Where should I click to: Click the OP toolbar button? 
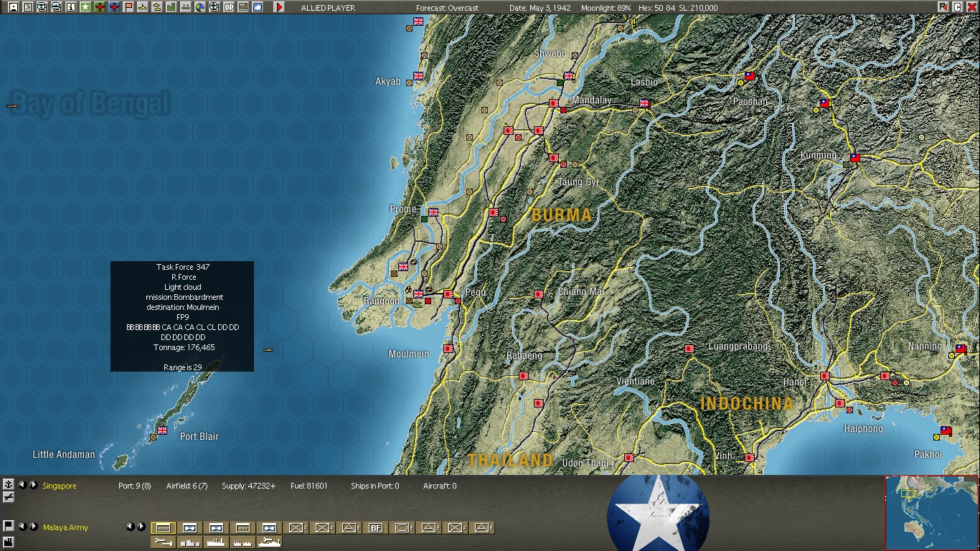coord(229,7)
